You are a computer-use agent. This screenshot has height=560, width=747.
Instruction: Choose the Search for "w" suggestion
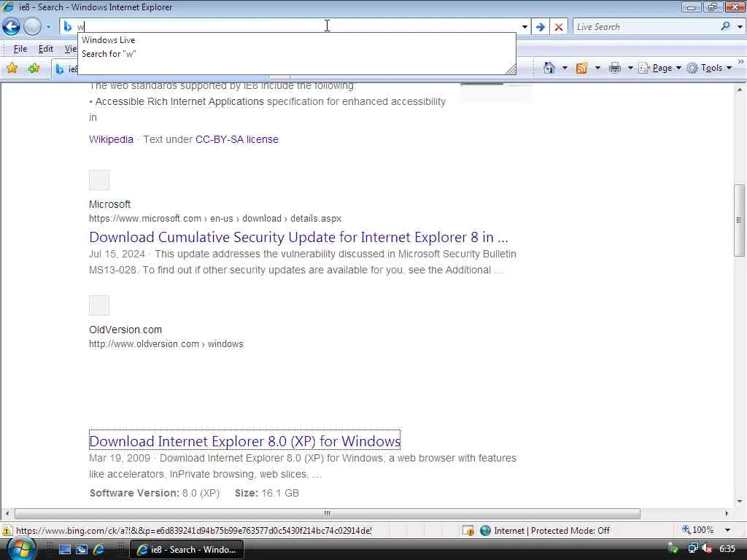pos(109,54)
